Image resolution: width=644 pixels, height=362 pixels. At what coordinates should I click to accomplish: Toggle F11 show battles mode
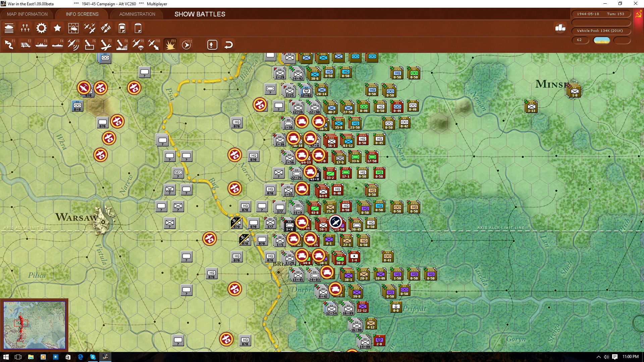tap(170, 45)
